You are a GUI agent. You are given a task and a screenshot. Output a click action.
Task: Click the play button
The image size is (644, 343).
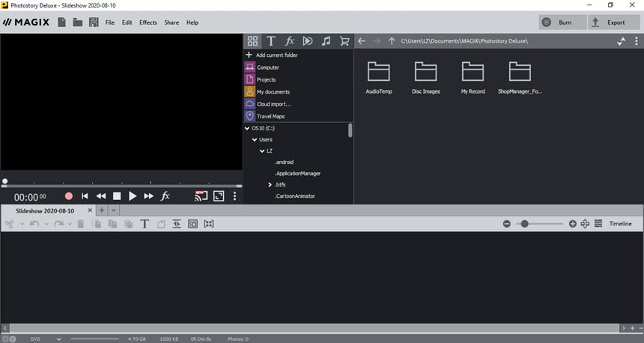pos(133,196)
